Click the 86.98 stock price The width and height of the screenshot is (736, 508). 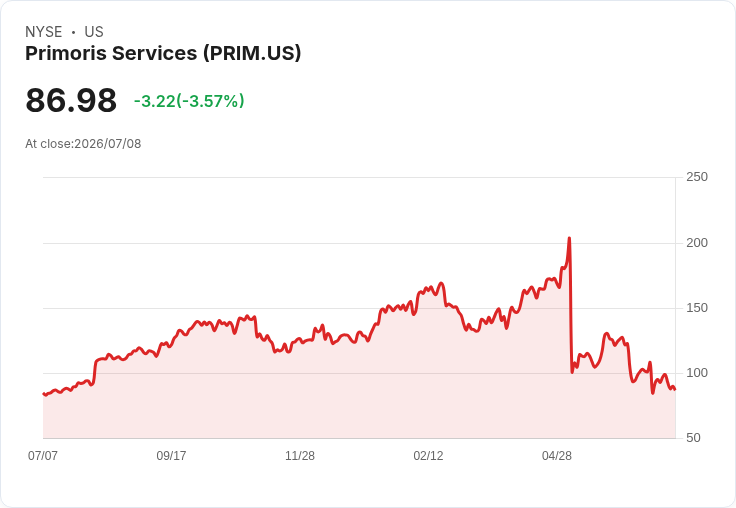(71, 100)
